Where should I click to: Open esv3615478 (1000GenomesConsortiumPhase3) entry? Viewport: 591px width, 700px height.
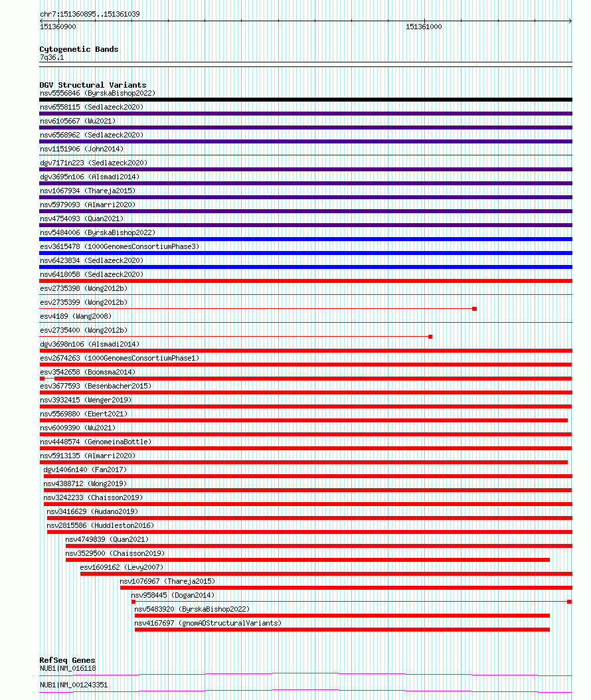(x=120, y=246)
